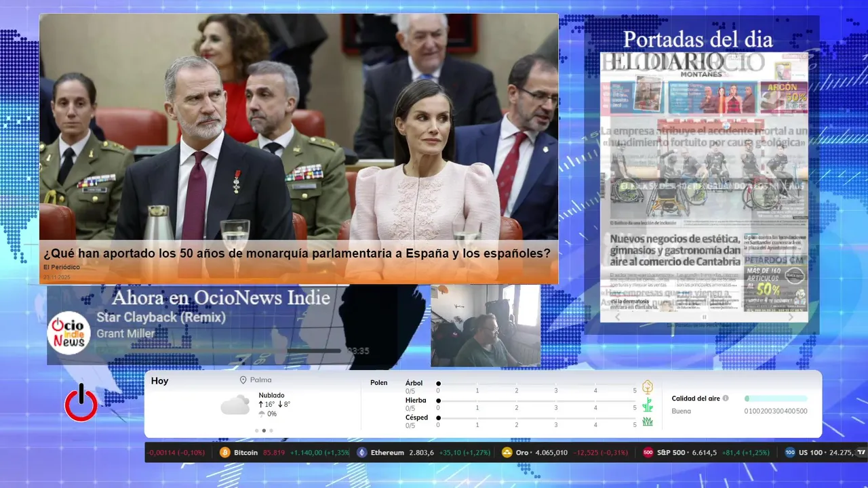
Task: Click the Palma location pin icon
Action: 243,381
